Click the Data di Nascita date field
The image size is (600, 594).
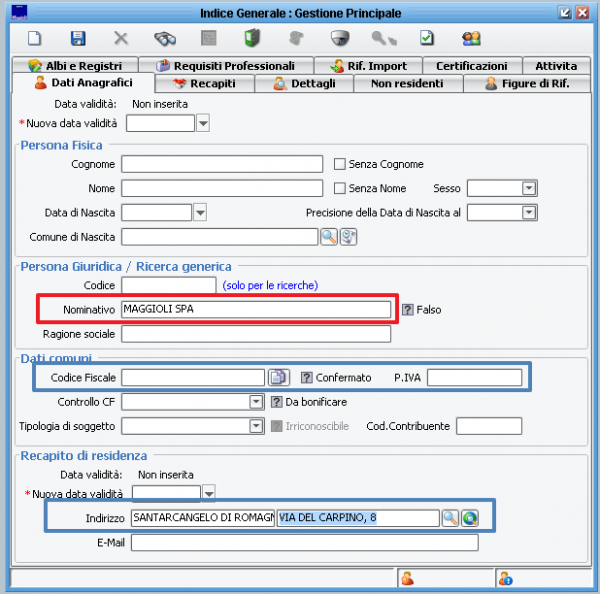(157, 212)
